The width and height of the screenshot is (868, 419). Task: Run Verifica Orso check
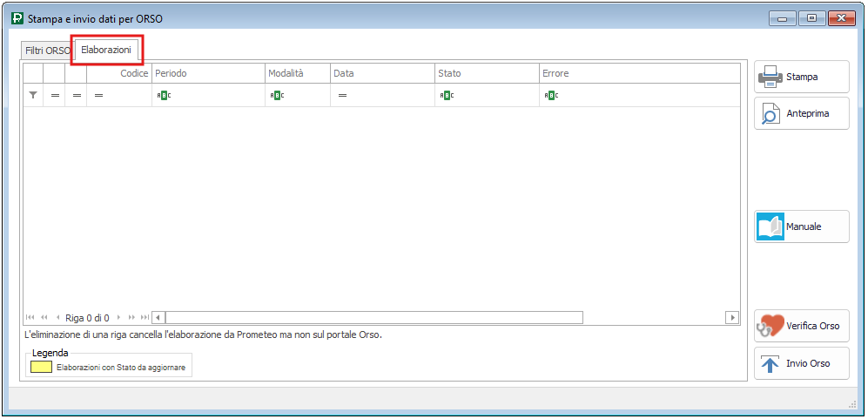click(801, 326)
